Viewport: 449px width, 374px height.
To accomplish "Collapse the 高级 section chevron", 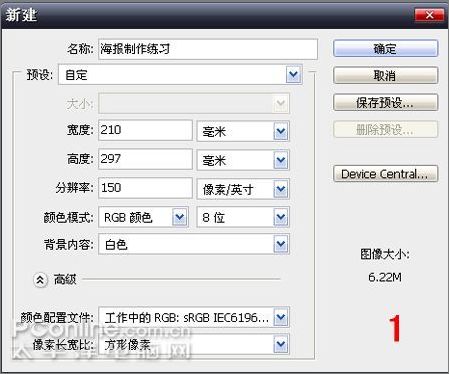I will tap(40, 280).
